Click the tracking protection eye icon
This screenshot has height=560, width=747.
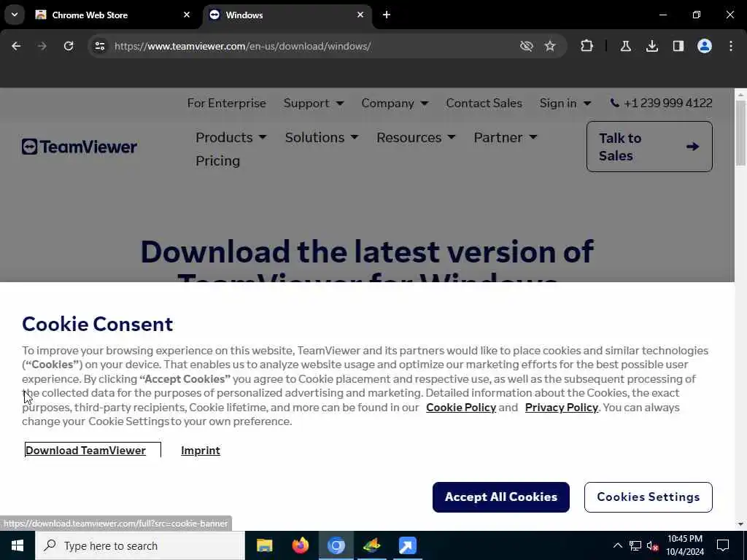526,46
